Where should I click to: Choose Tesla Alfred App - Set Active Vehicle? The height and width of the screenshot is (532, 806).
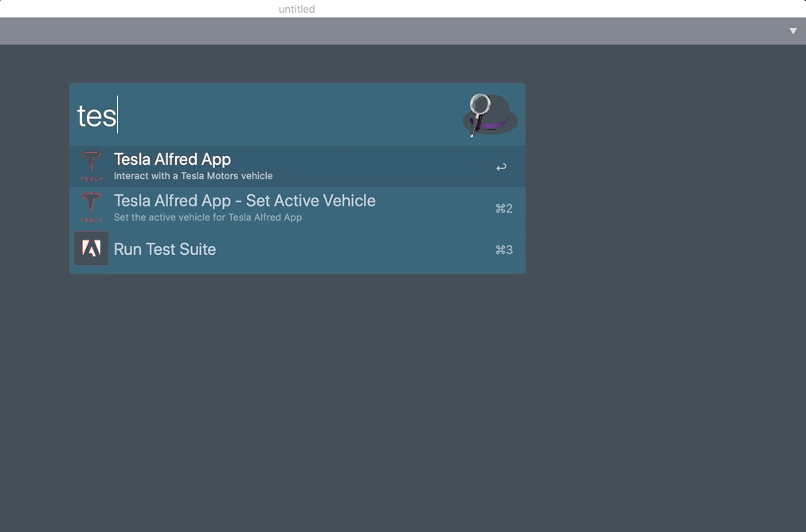(x=245, y=201)
